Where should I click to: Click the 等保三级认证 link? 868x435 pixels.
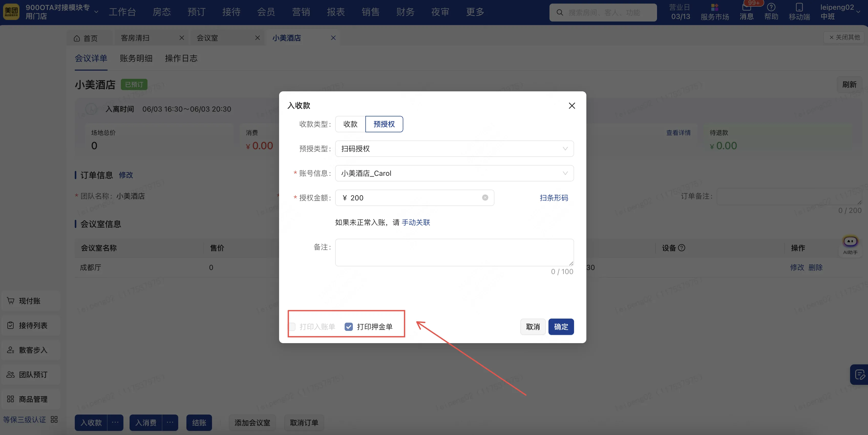(24, 419)
